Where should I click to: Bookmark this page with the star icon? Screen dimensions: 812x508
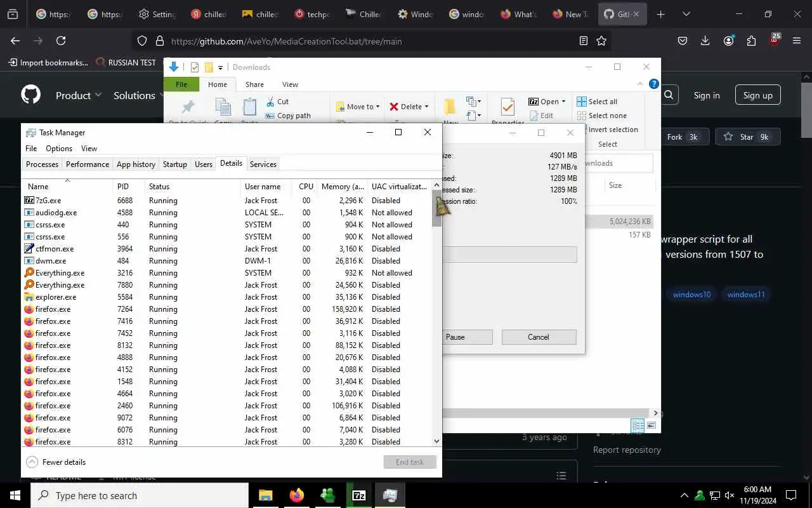click(601, 41)
